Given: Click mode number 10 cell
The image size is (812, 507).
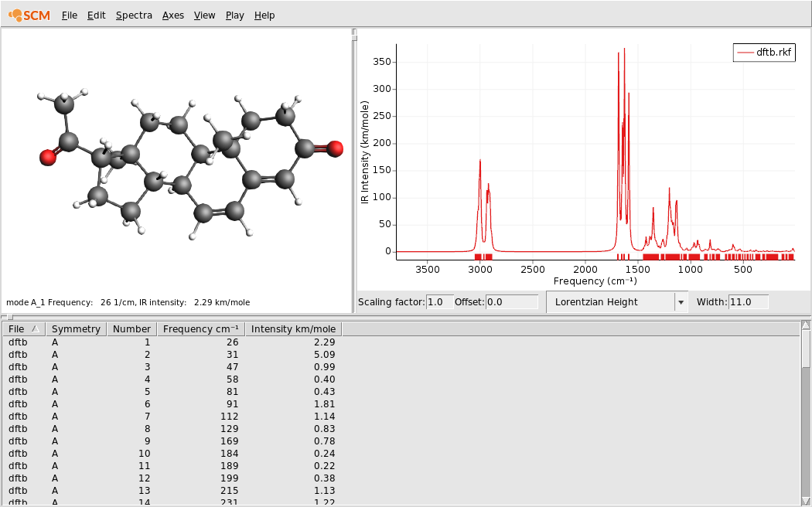Looking at the screenshot, I should point(145,454).
